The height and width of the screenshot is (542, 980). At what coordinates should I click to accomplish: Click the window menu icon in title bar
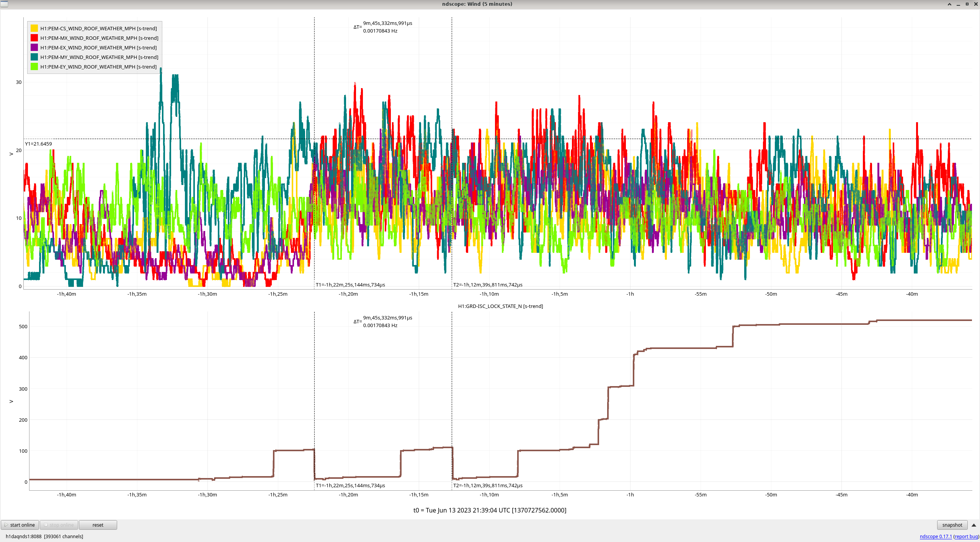tap(4, 4)
